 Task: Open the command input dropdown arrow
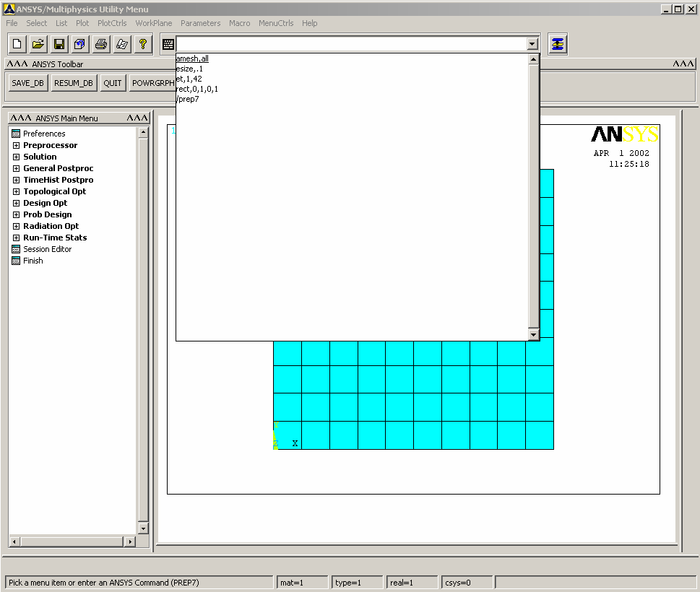[532, 44]
